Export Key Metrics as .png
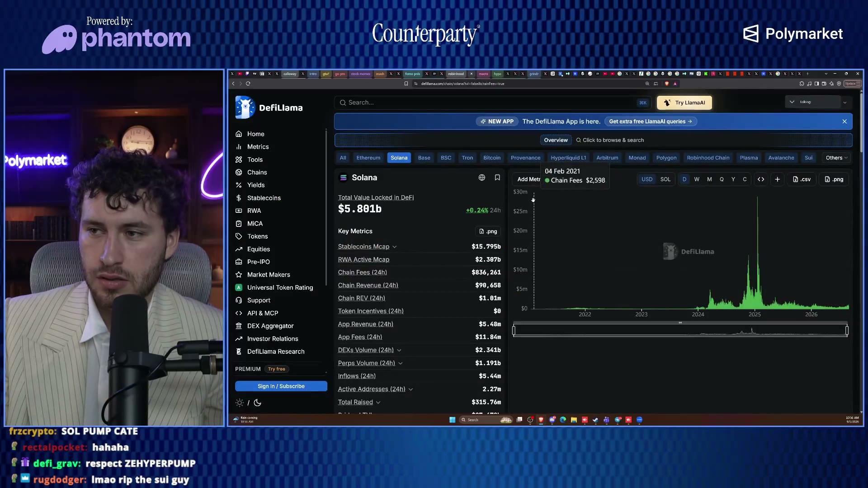 pos(488,231)
